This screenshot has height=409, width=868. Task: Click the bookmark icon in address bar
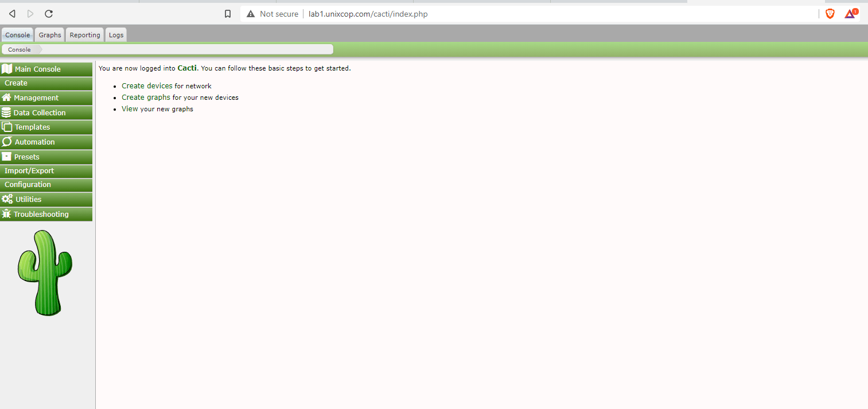228,14
